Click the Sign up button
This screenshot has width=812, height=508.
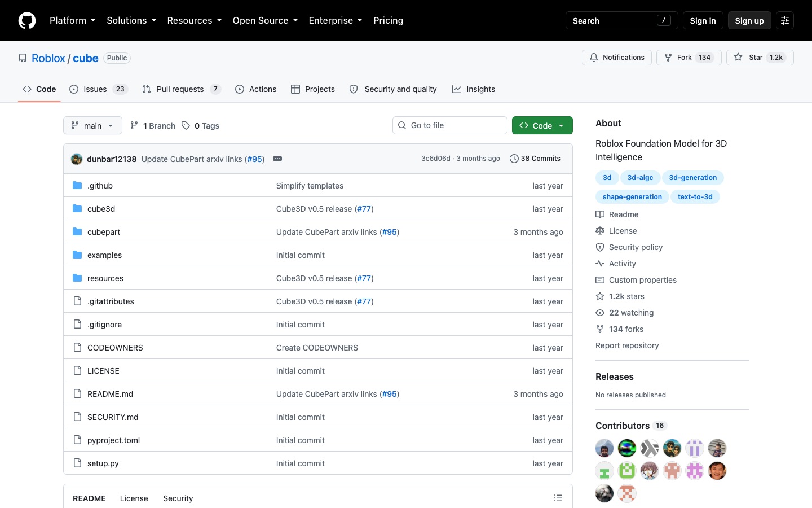pyautogui.click(x=749, y=20)
